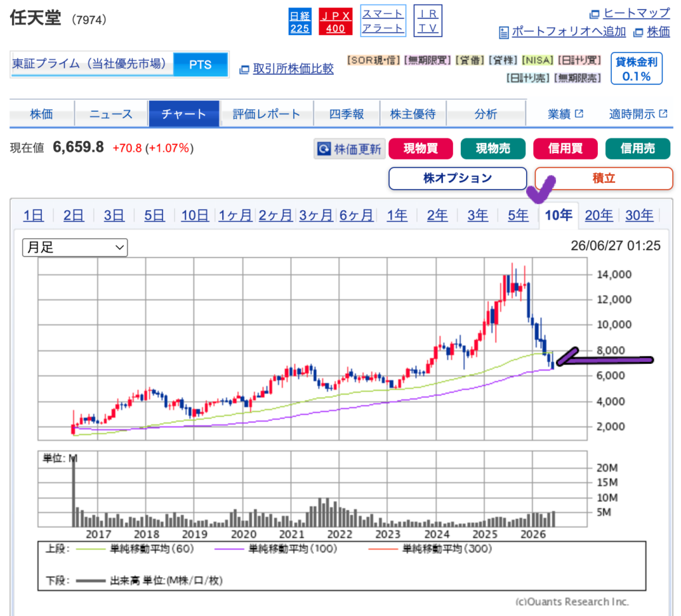Click 株価更新 refresh button
Viewport: 681px width, 616px height.
(x=349, y=149)
